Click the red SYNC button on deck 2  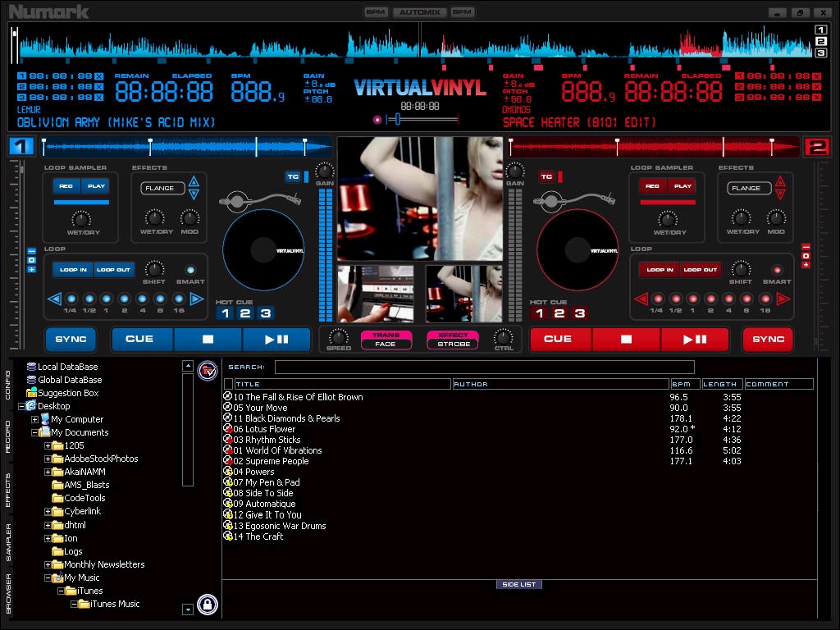(x=768, y=339)
